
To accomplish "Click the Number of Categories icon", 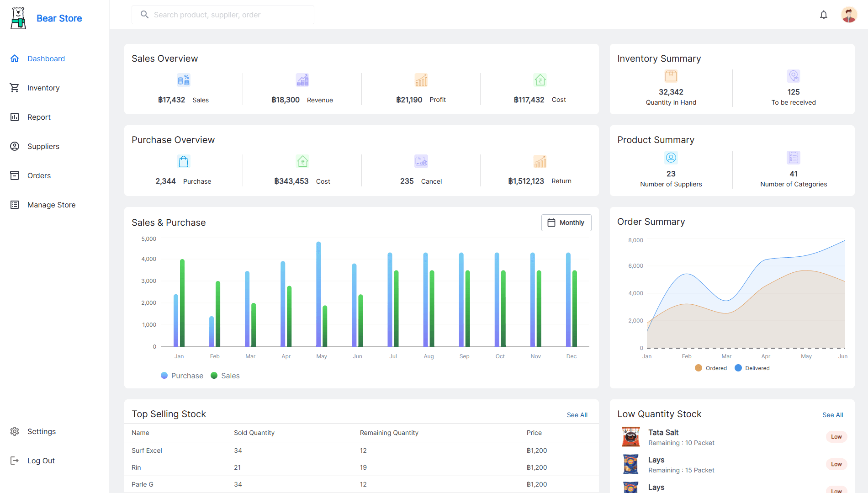I will [x=794, y=158].
